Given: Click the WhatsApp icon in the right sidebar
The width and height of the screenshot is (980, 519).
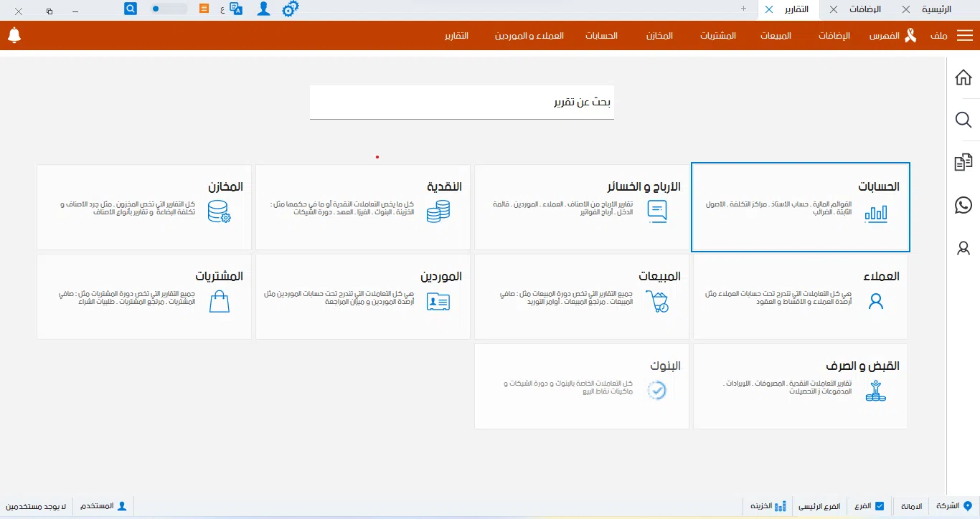Looking at the screenshot, I should coord(963,205).
